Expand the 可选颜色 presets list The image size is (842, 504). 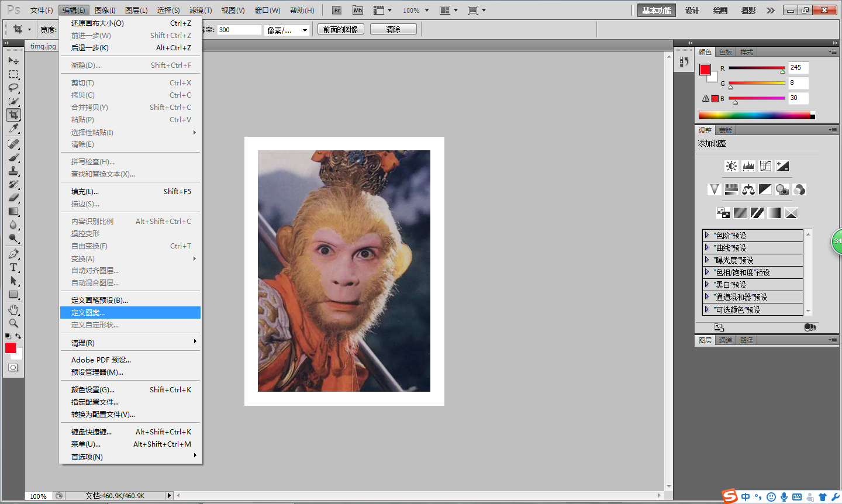[707, 309]
